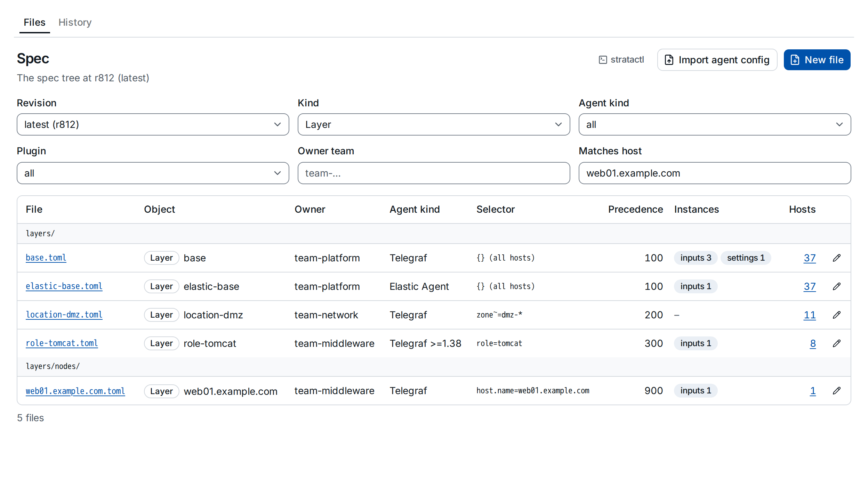Click the '5 files' count text

tap(31, 418)
